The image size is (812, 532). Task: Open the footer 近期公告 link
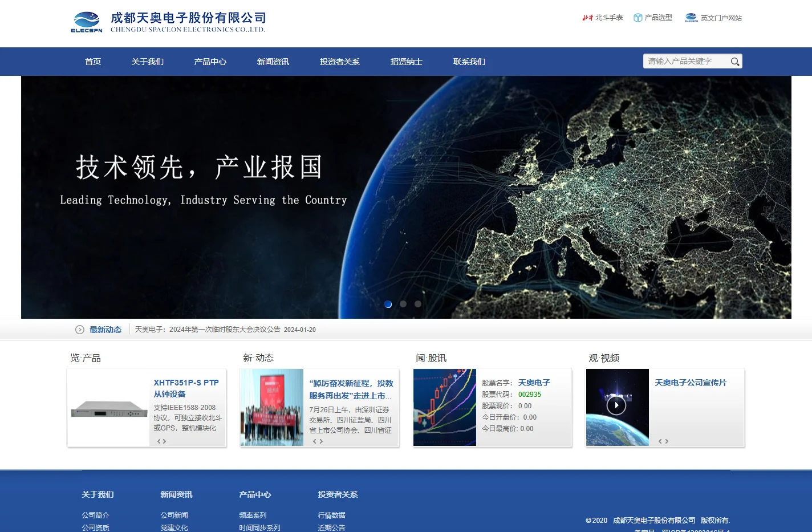point(331,527)
